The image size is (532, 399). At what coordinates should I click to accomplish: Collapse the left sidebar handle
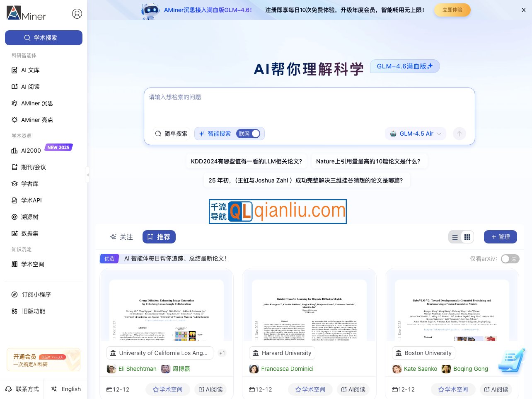coord(87,175)
